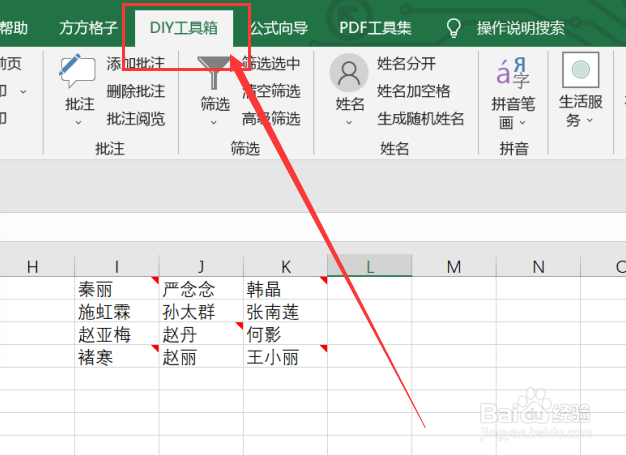Open the 帮助 tab
This screenshot has width=626, height=455.
coord(14,28)
